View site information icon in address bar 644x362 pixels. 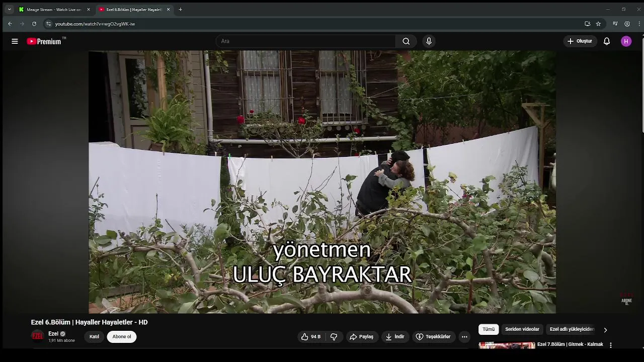click(48, 24)
